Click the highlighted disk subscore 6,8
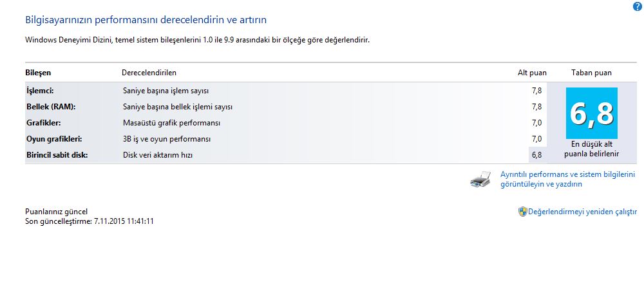The image size is (644, 285). point(537,155)
